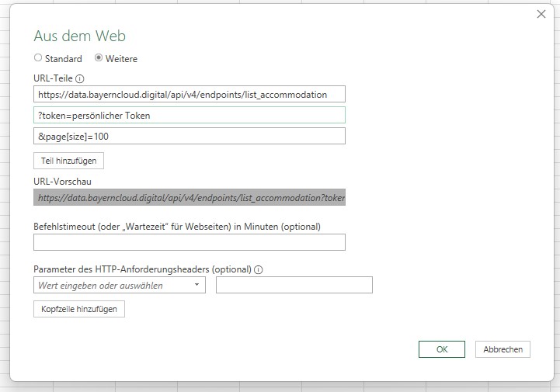
Task: Click the info icon beside URL-Teile
Action: pos(80,78)
